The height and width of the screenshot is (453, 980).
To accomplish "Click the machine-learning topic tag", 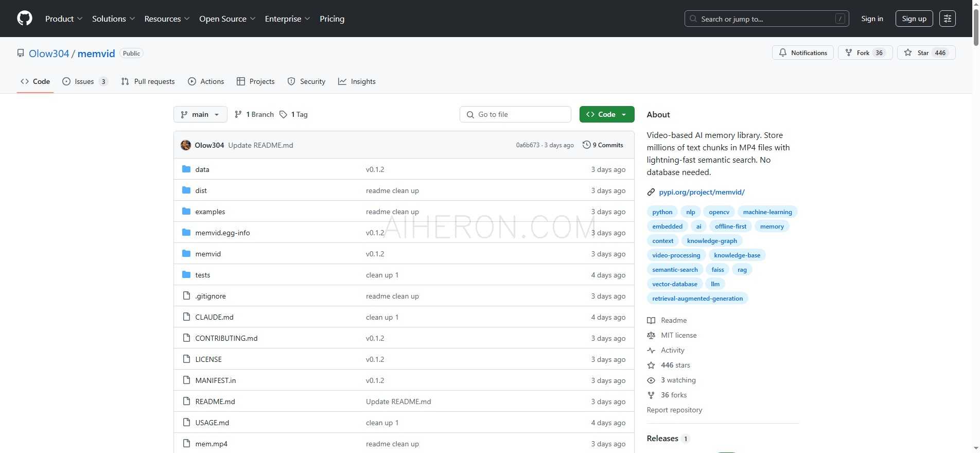I will tap(767, 212).
